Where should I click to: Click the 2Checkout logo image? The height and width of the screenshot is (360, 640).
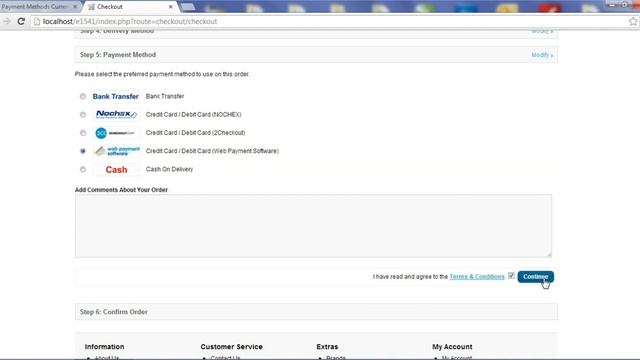click(x=115, y=133)
